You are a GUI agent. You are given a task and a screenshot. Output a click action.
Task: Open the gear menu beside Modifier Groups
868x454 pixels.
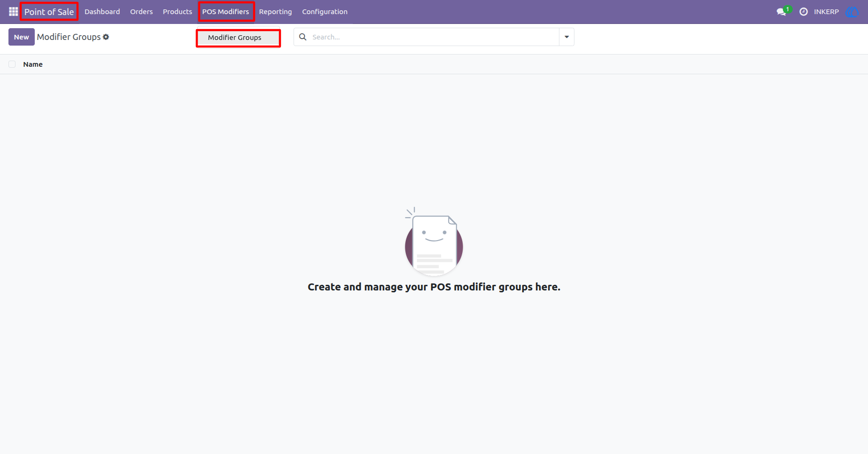coord(106,37)
